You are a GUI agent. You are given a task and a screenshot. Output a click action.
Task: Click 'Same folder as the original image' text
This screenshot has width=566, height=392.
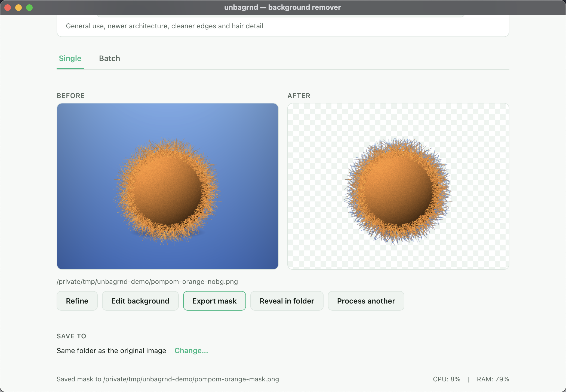pyautogui.click(x=111, y=351)
